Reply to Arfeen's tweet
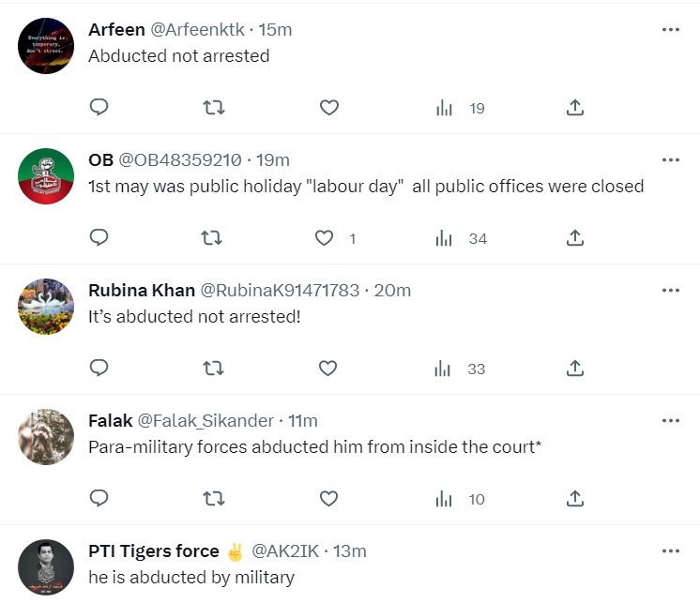The width and height of the screenshot is (700, 603). 99,108
